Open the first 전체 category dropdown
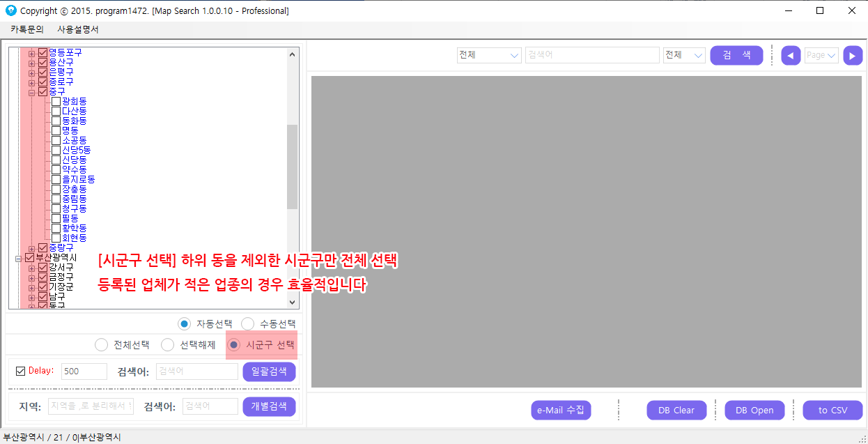Image resolution: width=868 pixels, height=444 pixels. tap(489, 56)
